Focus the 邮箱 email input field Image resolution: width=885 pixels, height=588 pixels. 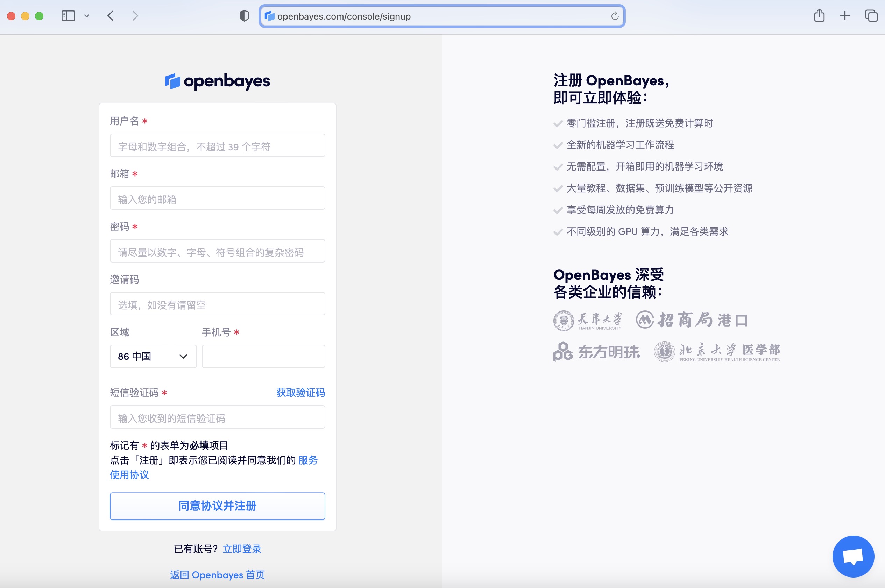pyautogui.click(x=217, y=198)
